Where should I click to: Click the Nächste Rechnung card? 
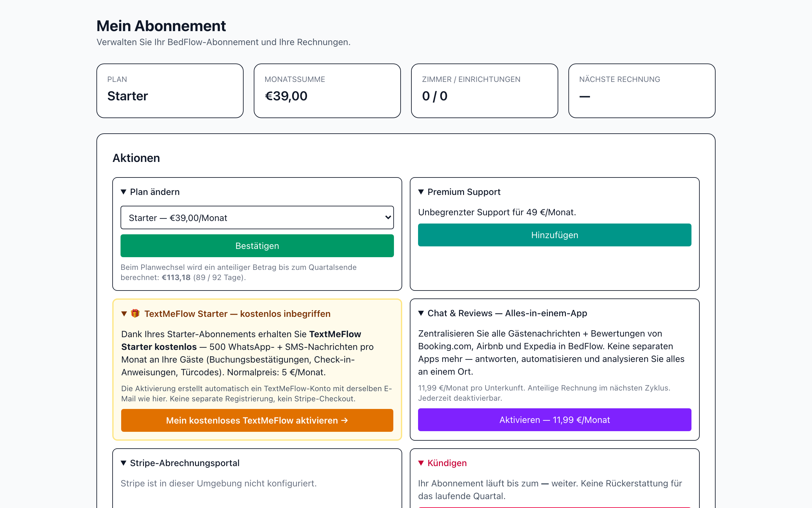point(642,91)
